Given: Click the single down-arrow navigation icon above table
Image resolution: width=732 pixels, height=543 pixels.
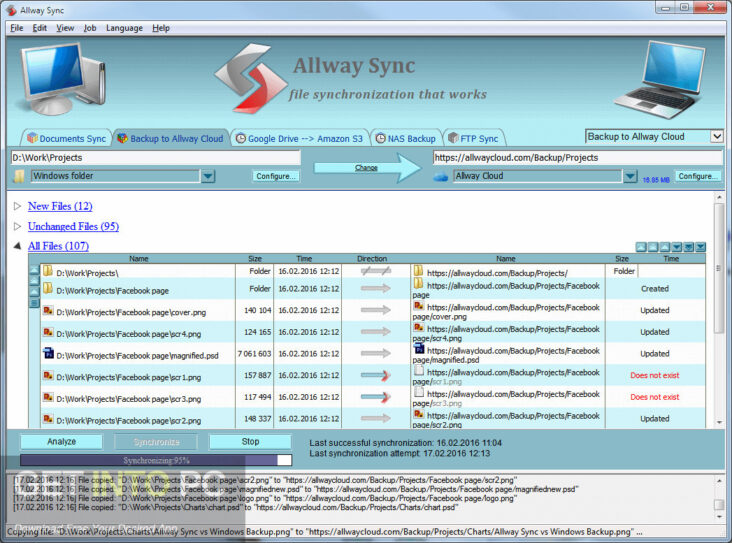Looking at the screenshot, I should pyautogui.click(x=676, y=247).
